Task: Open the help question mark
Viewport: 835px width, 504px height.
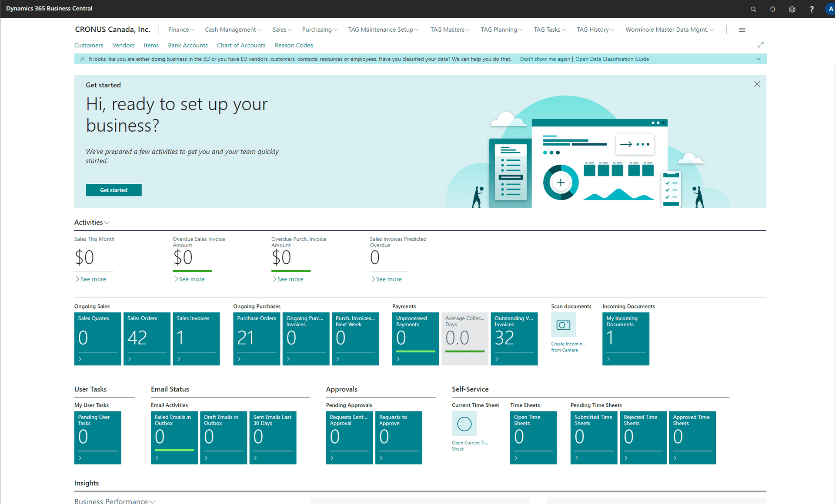Action: tap(812, 9)
